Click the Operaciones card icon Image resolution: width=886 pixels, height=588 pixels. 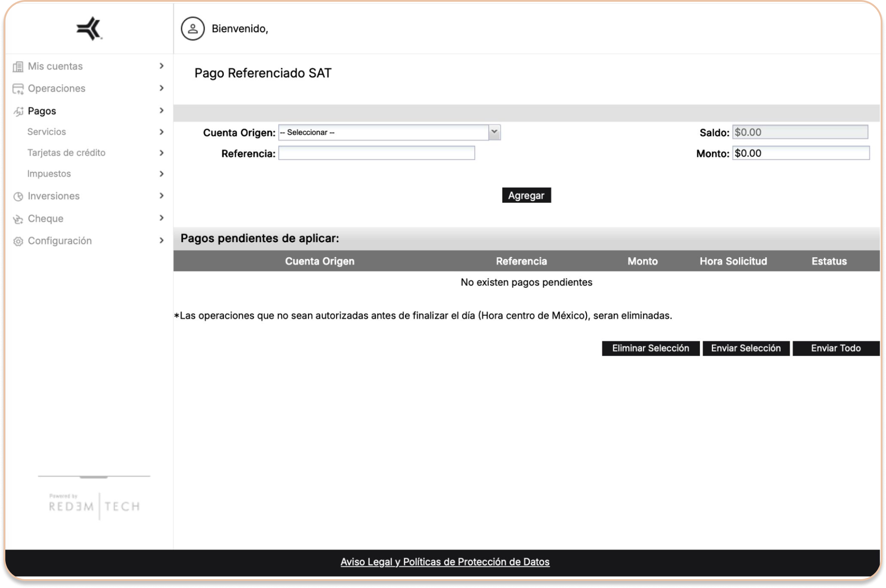[18, 89]
